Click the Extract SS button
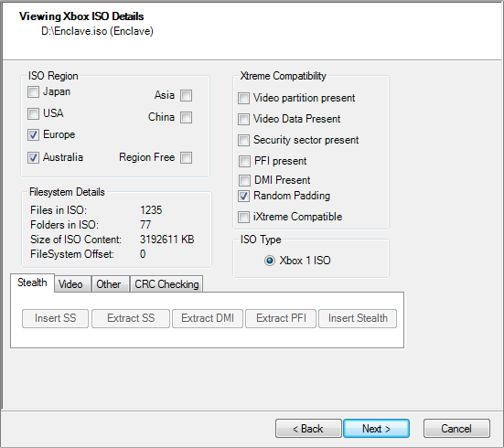The image size is (504, 448). click(x=131, y=318)
